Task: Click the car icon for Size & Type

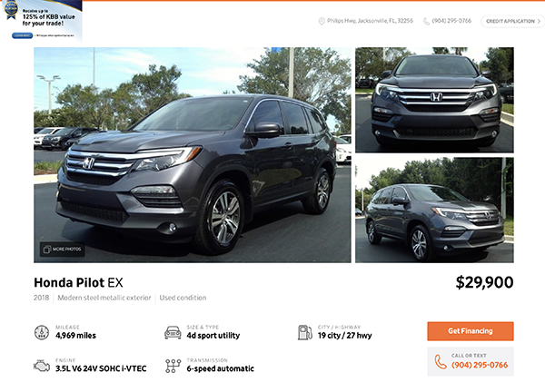Action: pos(173,332)
